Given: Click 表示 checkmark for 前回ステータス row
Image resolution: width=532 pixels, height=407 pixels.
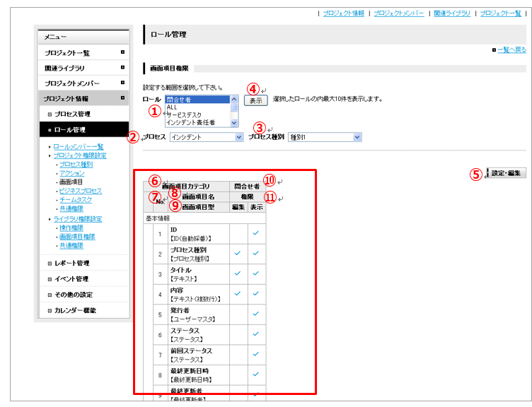Looking at the screenshot, I should click(x=256, y=354).
